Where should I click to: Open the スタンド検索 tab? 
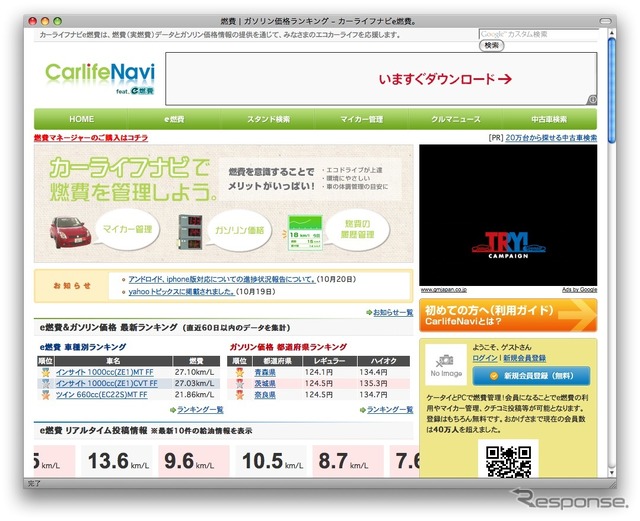[x=268, y=119]
